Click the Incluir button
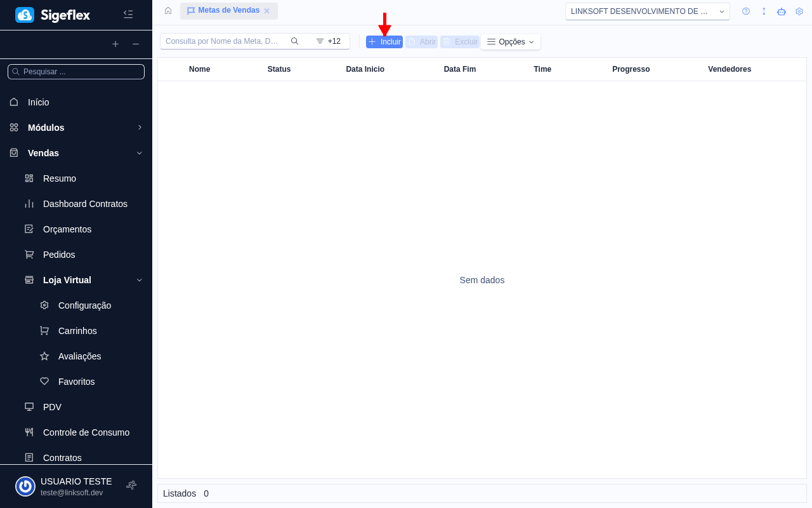Viewport: 812px width, 508px height. [x=384, y=42]
